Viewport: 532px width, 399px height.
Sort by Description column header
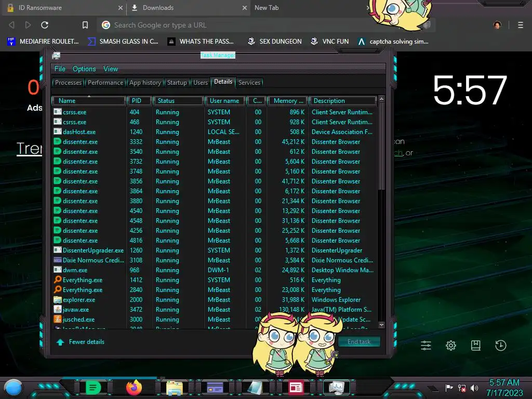point(343,101)
